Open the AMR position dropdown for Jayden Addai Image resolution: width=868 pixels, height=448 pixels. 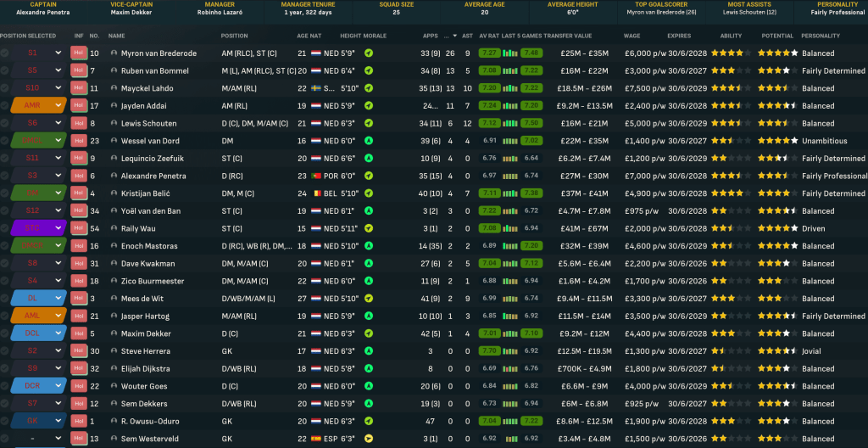point(58,105)
